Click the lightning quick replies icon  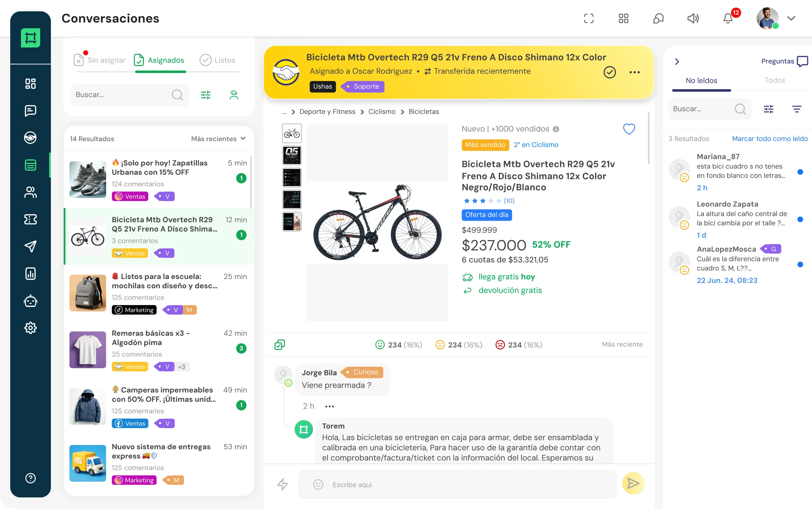coord(282,484)
